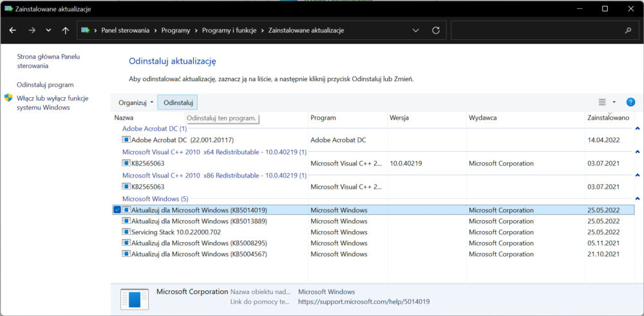Open previous locations dropdown in address bar
The height and width of the screenshot is (316, 644).
coord(415,30)
